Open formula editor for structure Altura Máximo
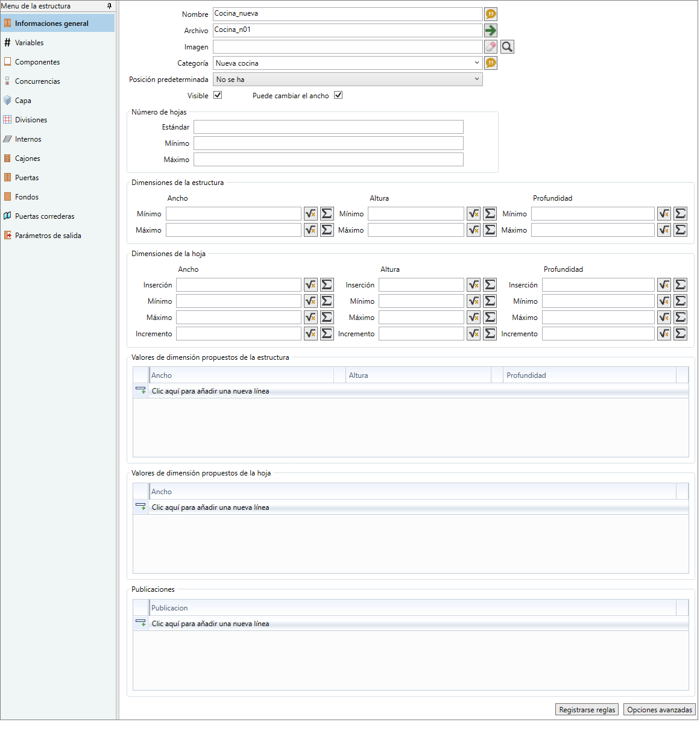This screenshot has width=700, height=734. (x=473, y=230)
